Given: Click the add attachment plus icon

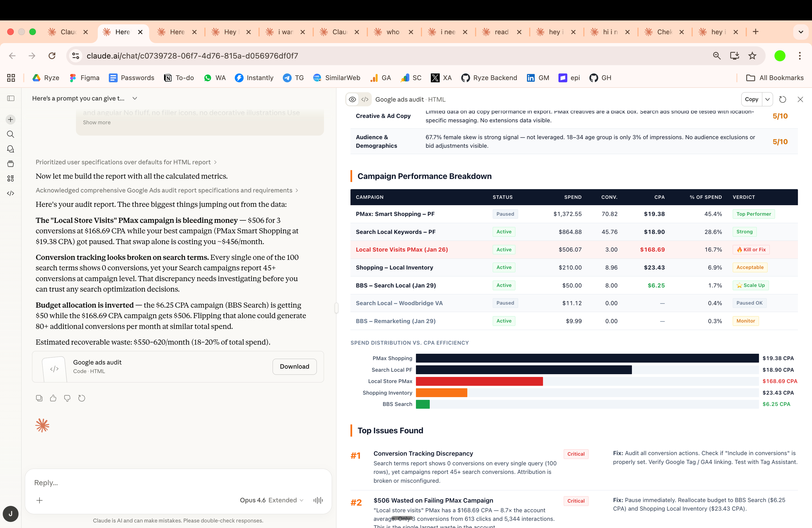Looking at the screenshot, I should click(x=39, y=500).
